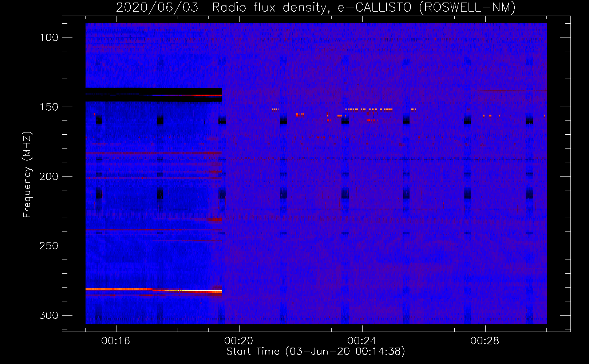Click the '00:24' time tick label
This screenshot has height=364, width=589.
pos(362,341)
